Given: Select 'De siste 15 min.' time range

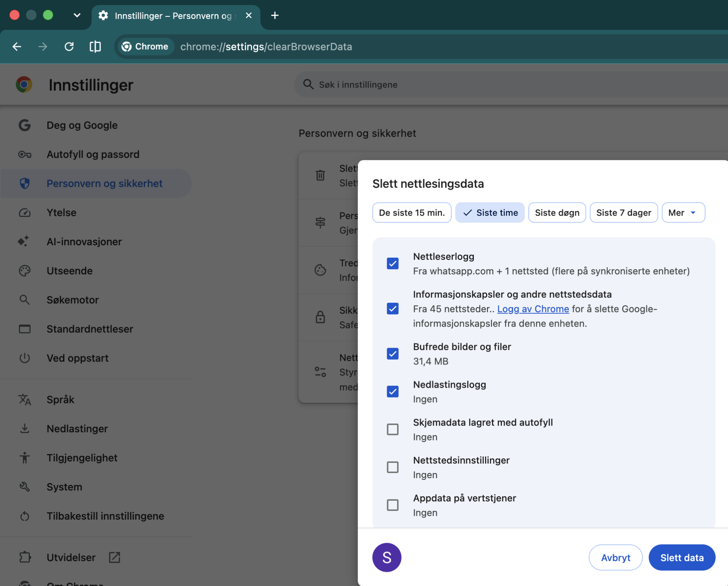Looking at the screenshot, I should tap(412, 212).
